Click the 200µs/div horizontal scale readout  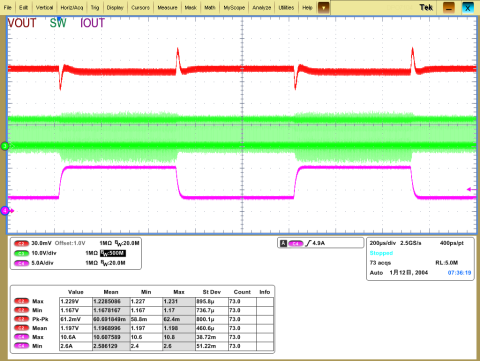pyautogui.click(x=383, y=243)
